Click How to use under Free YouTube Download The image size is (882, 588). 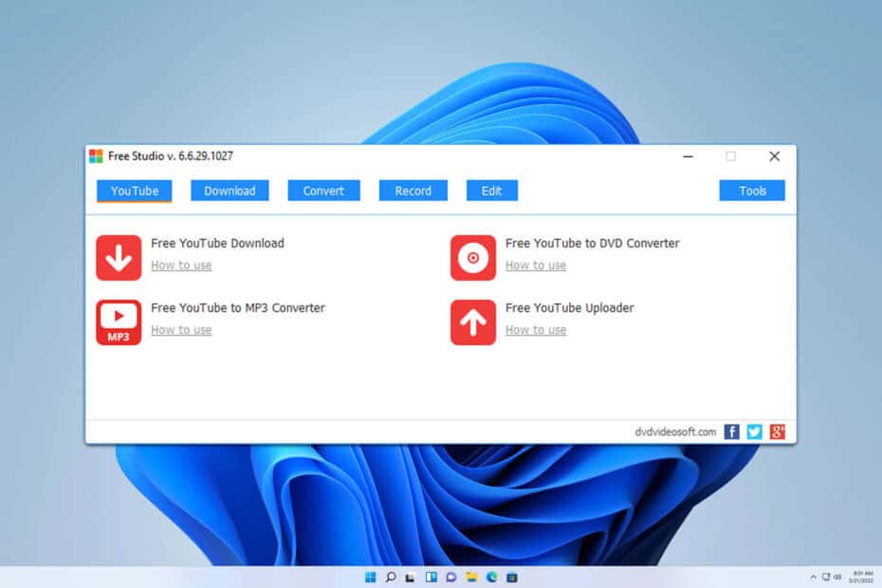coord(181,265)
